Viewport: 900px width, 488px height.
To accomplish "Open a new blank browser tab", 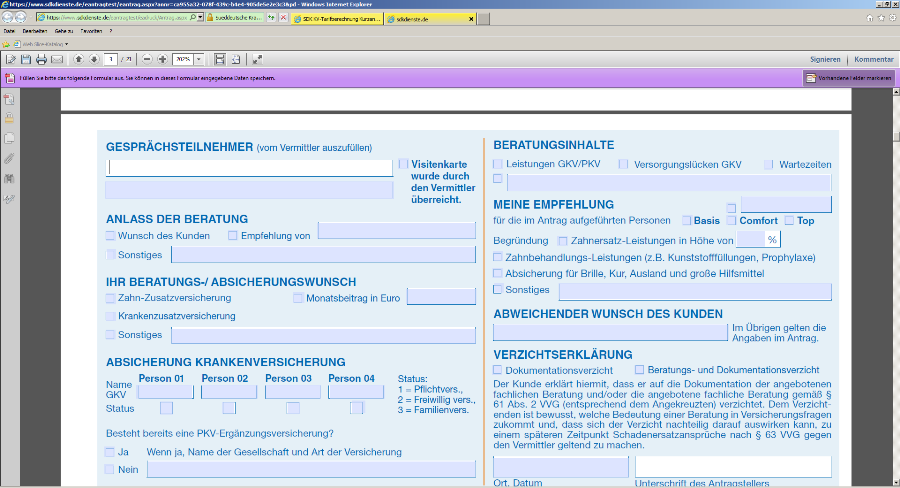I will 483,19.
